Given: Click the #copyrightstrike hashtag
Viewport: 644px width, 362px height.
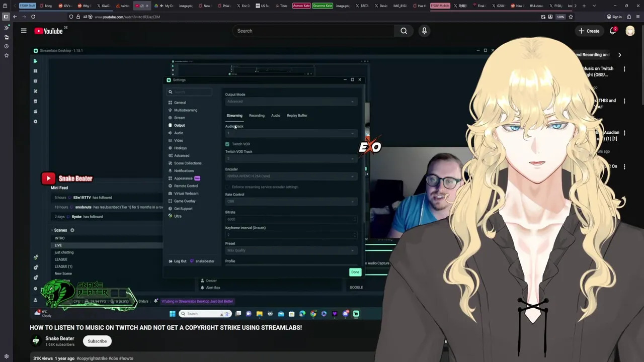Looking at the screenshot, I should 92,358.
